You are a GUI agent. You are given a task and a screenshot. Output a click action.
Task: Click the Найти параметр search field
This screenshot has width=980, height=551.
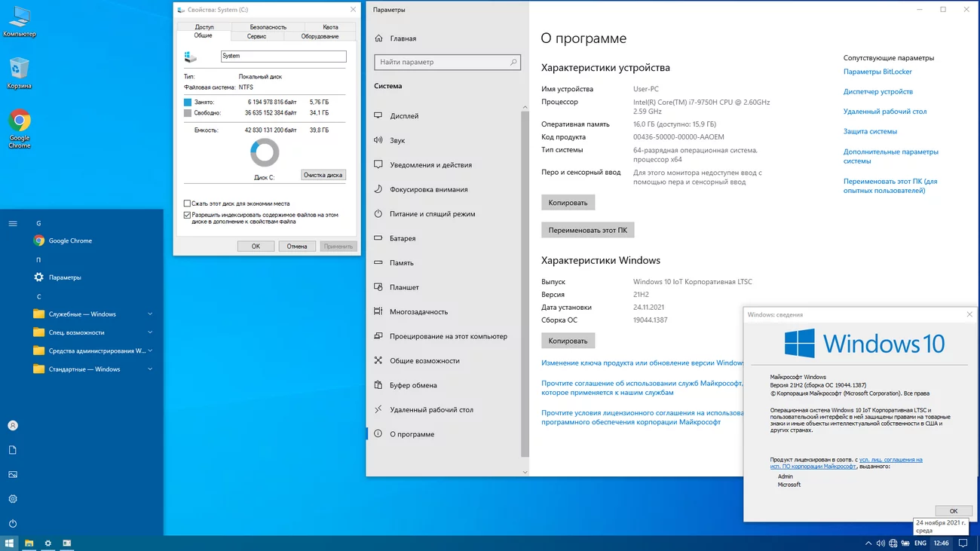[x=447, y=62]
